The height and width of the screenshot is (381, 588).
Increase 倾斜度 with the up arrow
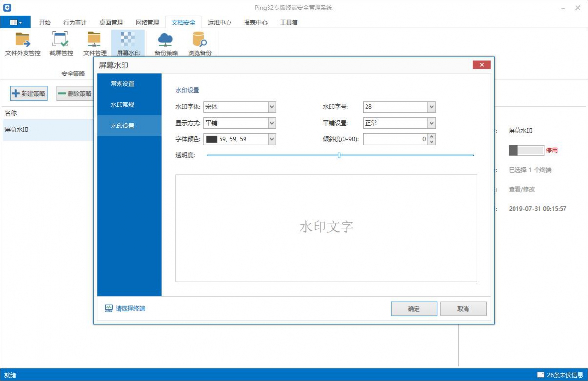click(431, 137)
